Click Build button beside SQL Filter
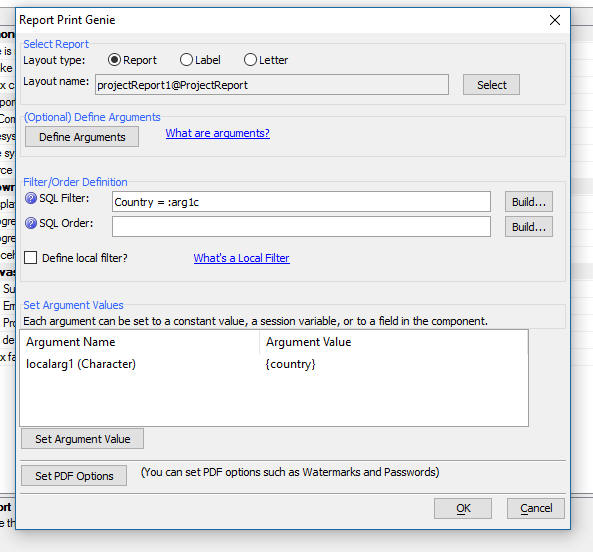This screenshot has width=593, height=552. [529, 202]
